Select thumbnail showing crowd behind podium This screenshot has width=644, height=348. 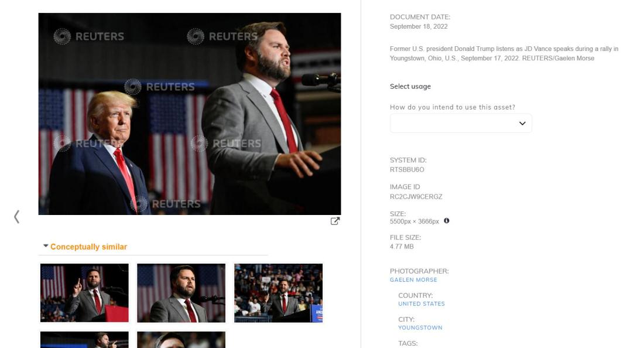point(279,293)
